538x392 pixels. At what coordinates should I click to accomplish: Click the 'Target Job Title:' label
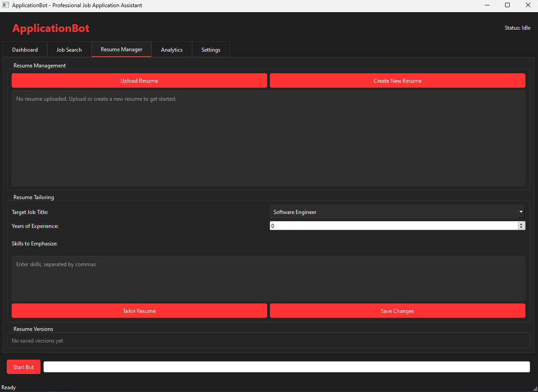point(30,212)
